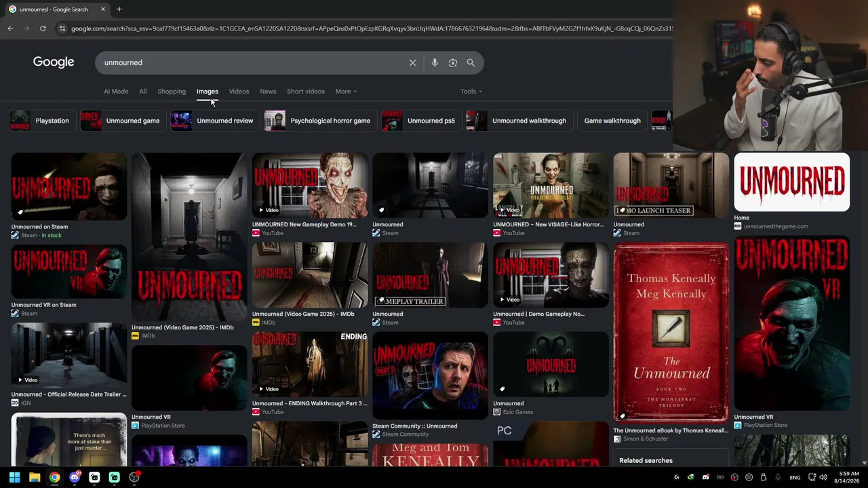Click YouTube source icon under 'New Gameplay Demo'
This screenshot has width=868, height=488.
pos(256,233)
